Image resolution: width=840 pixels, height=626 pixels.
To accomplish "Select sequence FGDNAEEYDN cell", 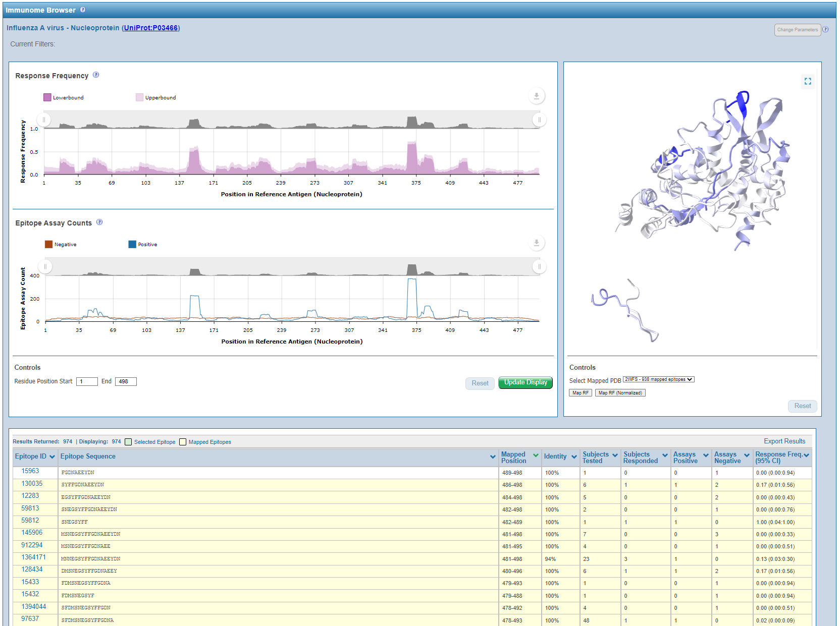I will pyautogui.click(x=278, y=473).
